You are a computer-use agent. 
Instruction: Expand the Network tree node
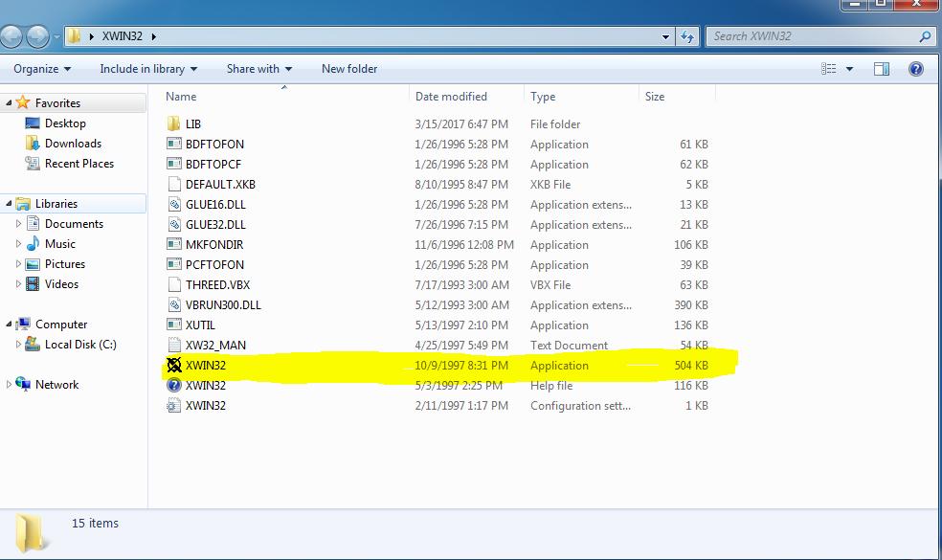click(x=9, y=384)
